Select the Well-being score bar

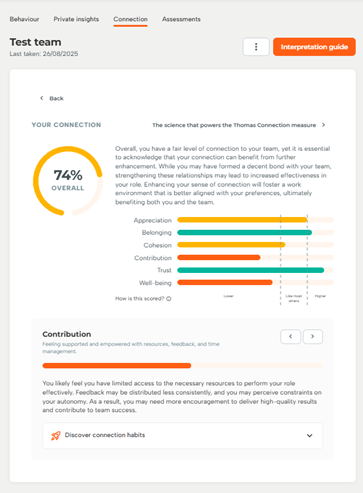pyautogui.click(x=255, y=283)
